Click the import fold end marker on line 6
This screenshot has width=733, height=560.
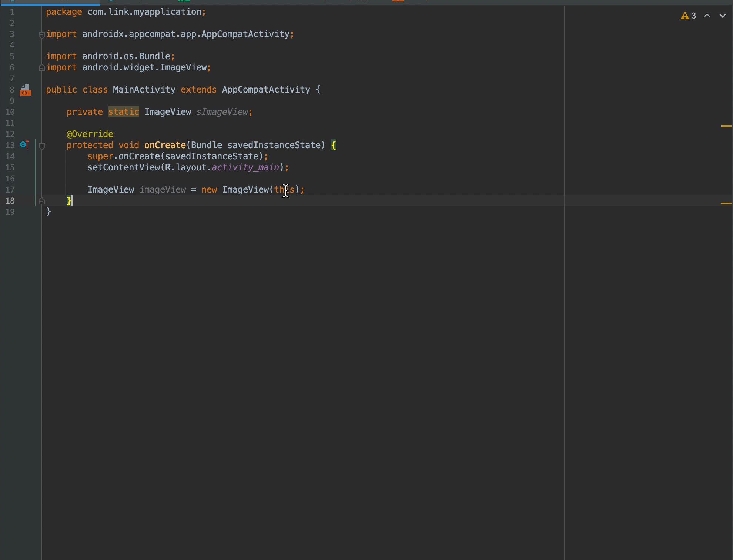point(42,68)
